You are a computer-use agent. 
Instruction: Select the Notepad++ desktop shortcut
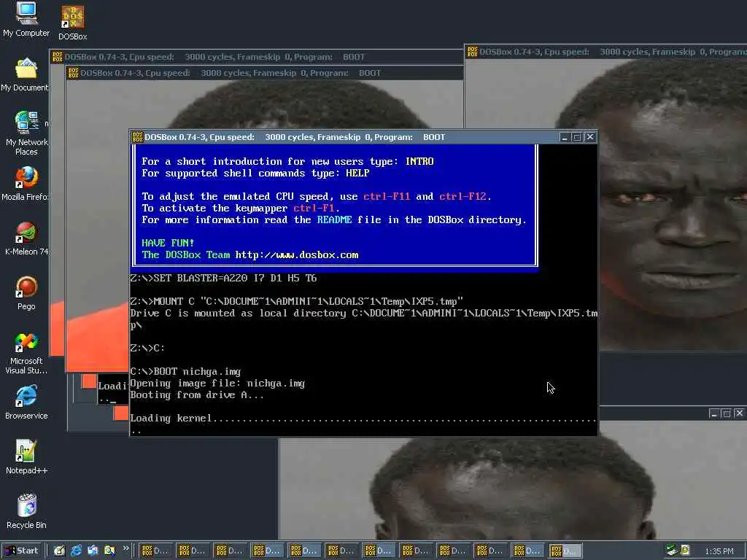point(26,457)
